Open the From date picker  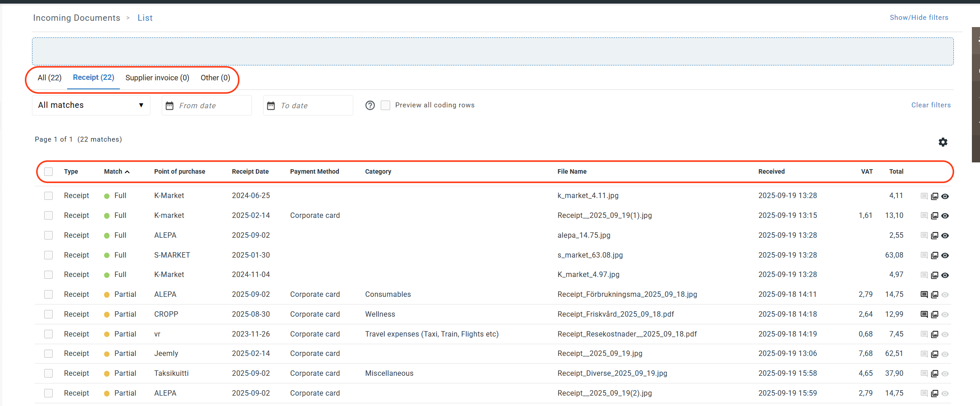pos(206,106)
